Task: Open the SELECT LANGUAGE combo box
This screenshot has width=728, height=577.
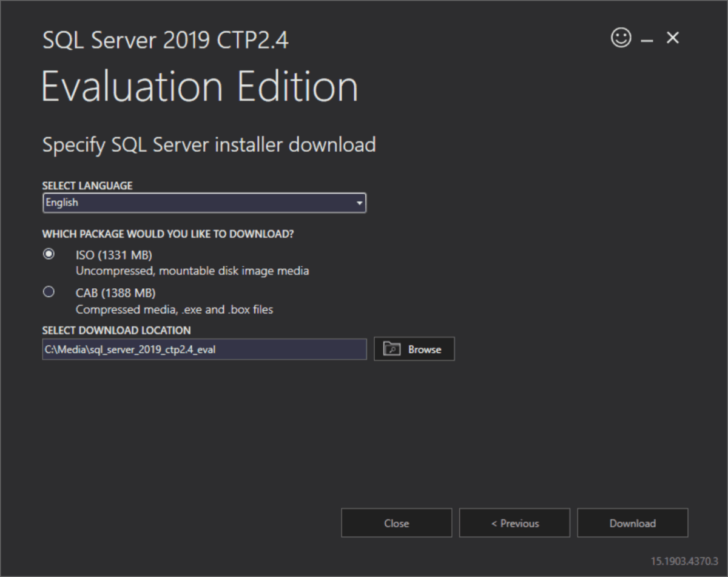Action: tap(203, 203)
